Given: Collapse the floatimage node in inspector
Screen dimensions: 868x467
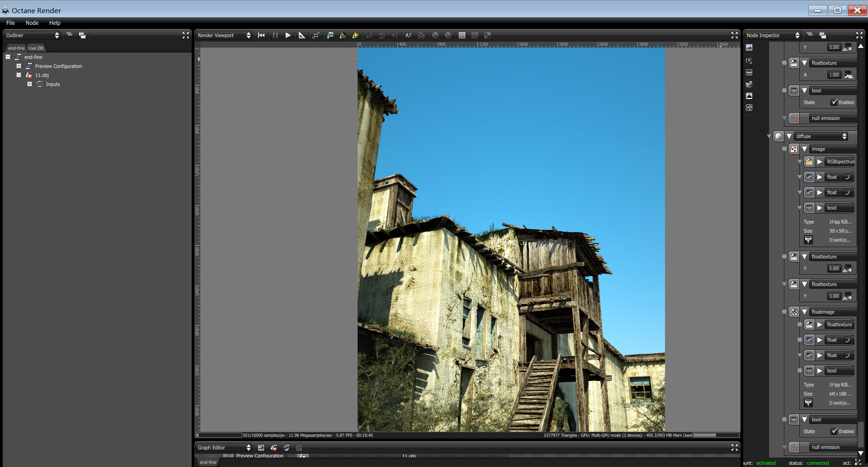Looking at the screenshot, I should coord(804,312).
